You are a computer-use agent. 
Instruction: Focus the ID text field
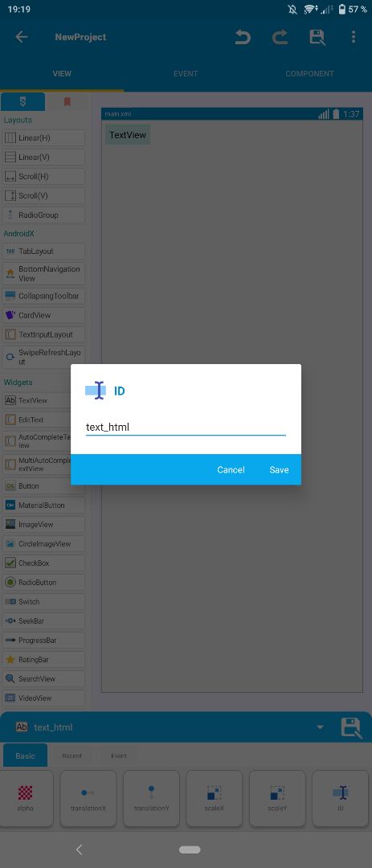point(186,428)
